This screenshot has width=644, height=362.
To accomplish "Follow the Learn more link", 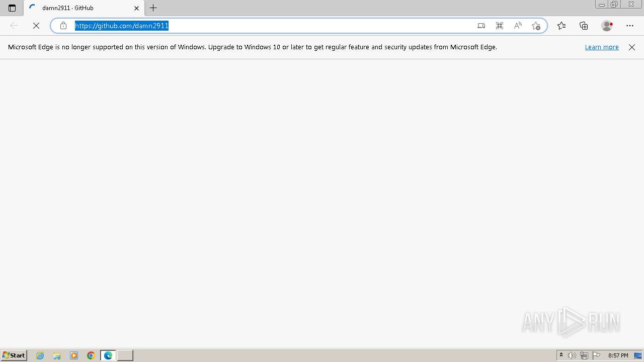I will [x=602, y=47].
